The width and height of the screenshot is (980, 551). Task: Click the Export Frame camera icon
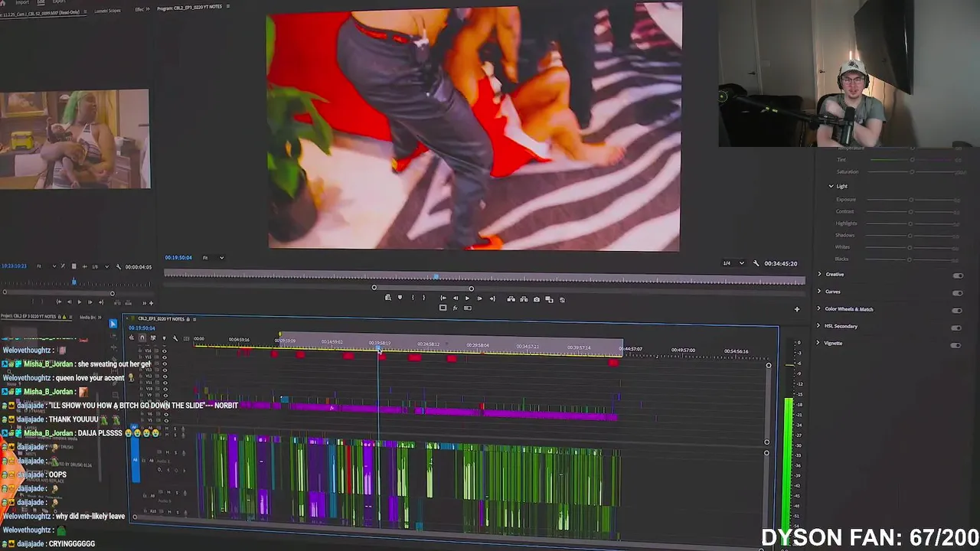coord(537,299)
